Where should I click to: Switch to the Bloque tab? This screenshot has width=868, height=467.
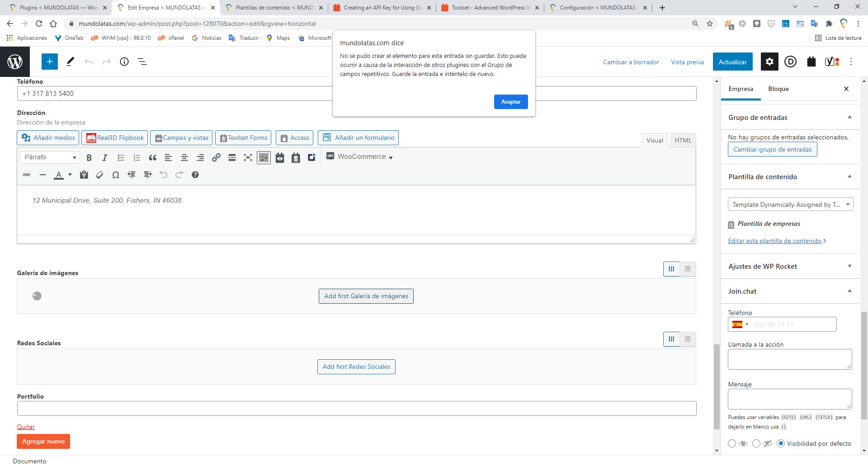pyautogui.click(x=778, y=89)
